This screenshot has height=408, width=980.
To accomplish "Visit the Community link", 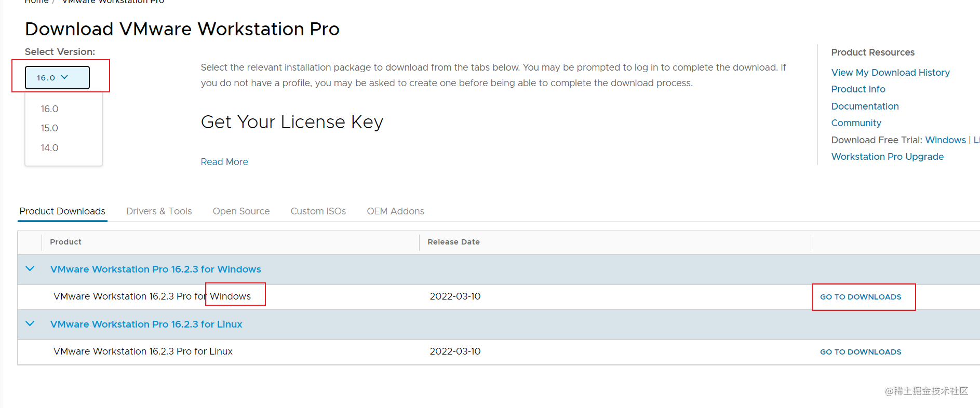I will click(856, 123).
